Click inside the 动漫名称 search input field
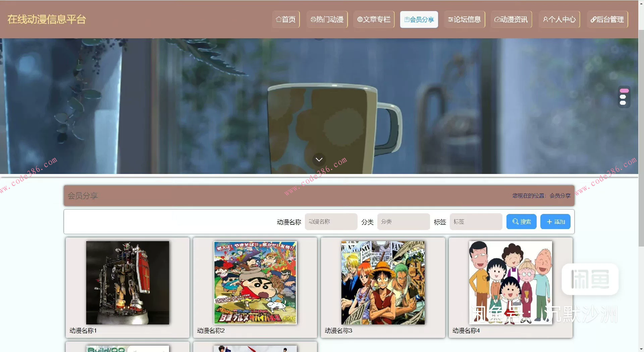This screenshot has height=352, width=644. tap(331, 221)
